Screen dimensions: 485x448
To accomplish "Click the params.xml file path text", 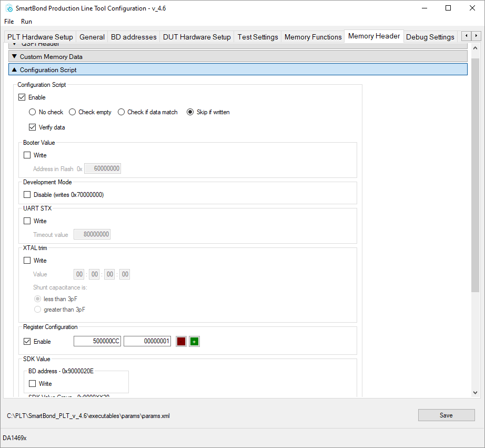I will tap(88, 416).
